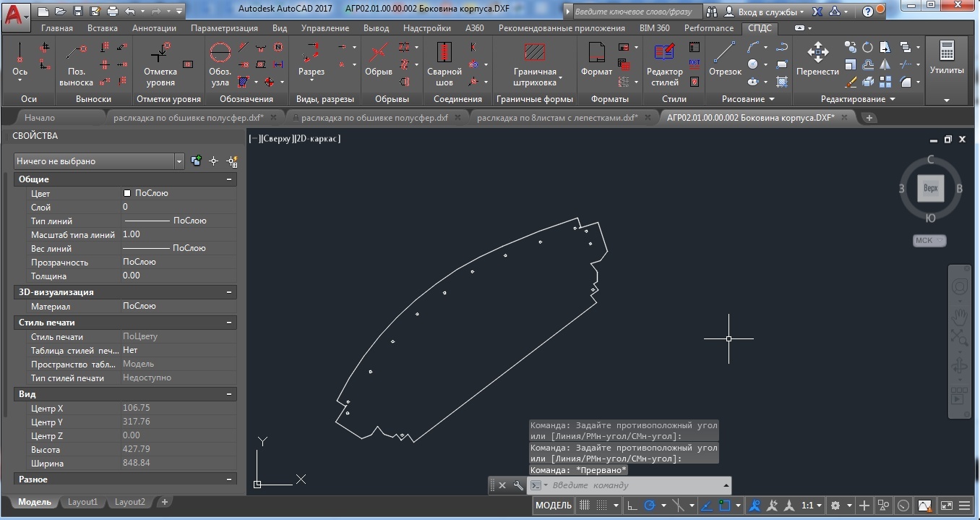Toggle snap mode in status bar
Image resolution: width=980 pixels, height=520 pixels.
coord(602,506)
